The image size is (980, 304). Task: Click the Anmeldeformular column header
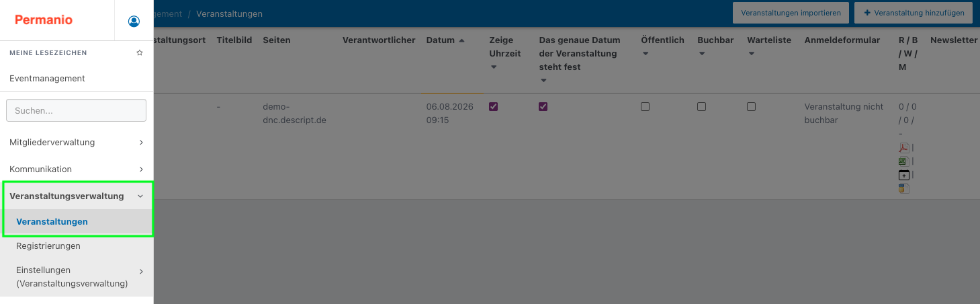842,40
